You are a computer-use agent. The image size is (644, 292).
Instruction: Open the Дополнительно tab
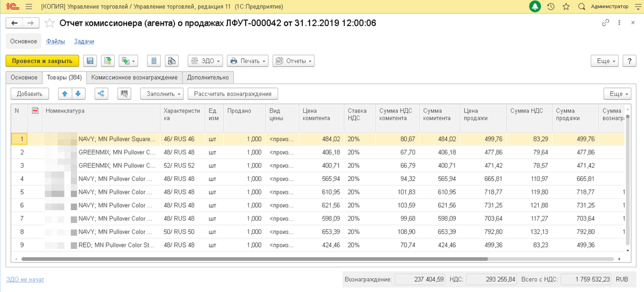pos(208,77)
